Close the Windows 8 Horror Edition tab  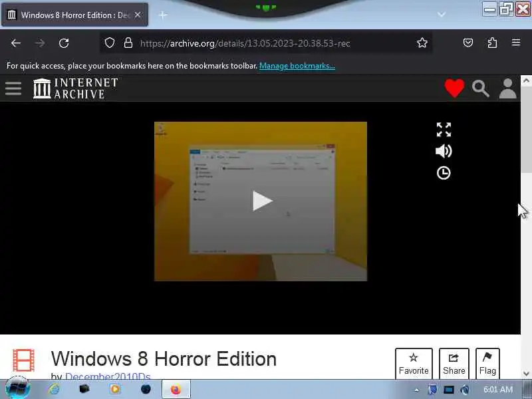tap(138, 15)
